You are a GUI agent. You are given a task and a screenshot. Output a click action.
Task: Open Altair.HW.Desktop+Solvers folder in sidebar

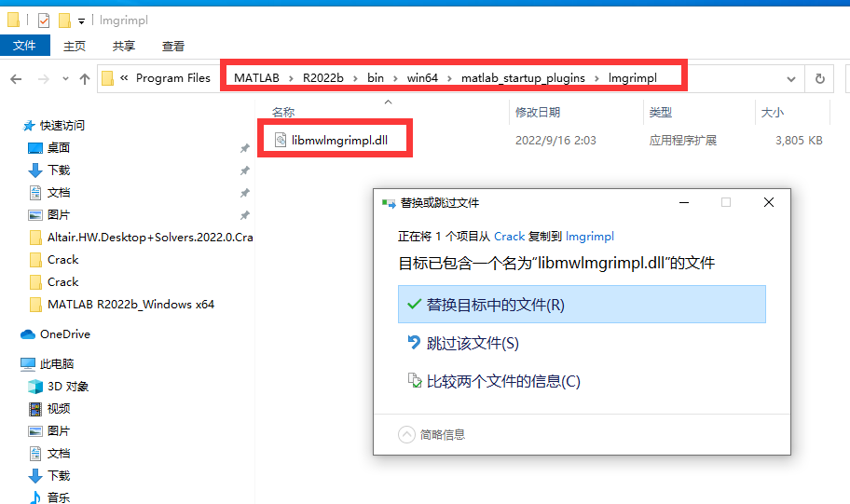(150, 238)
